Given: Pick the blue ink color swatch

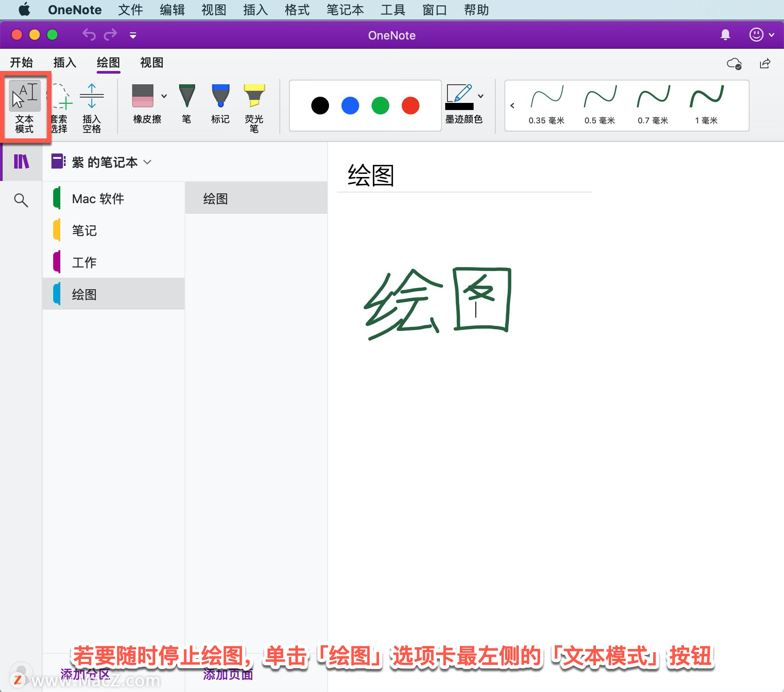Looking at the screenshot, I should point(350,106).
